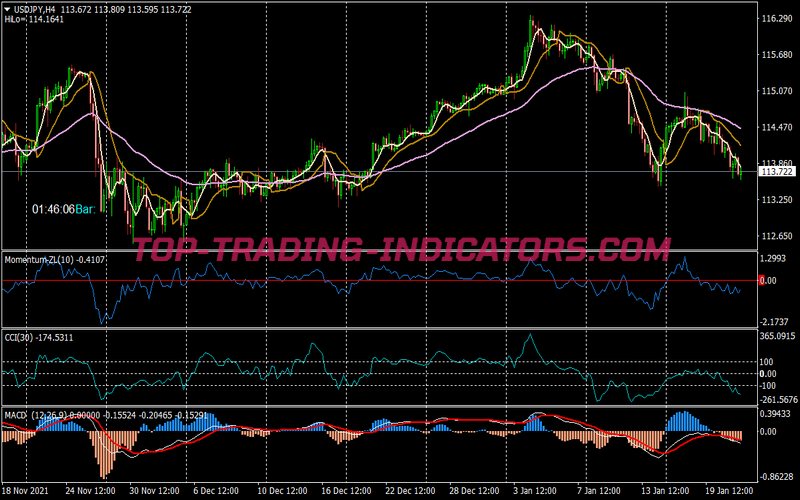Viewport: 800px width, 500px height.
Task: Select the current price tag 113.722
Action: [x=777, y=172]
